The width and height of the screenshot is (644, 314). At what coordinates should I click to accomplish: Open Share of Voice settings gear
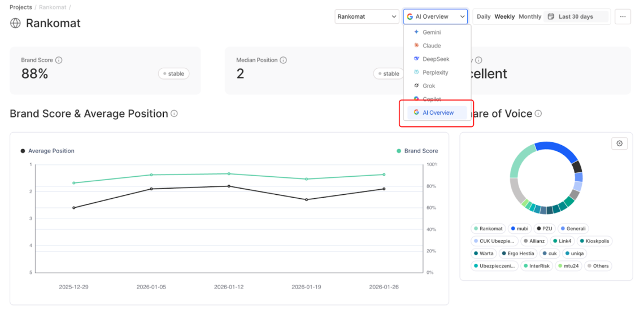(x=619, y=143)
